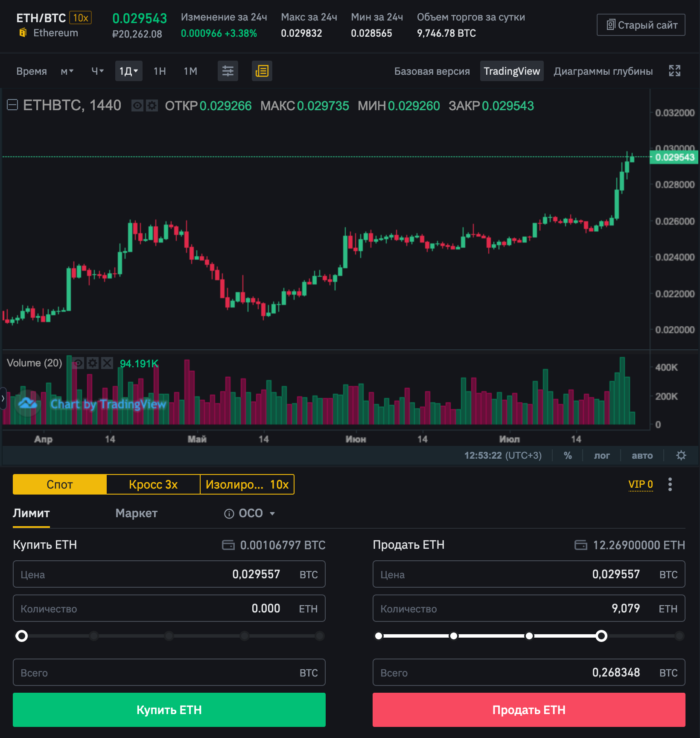Screen dimensions: 700x738
Task: Switch to Лимит order type
Action: pyautogui.click(x=31, y=513)
